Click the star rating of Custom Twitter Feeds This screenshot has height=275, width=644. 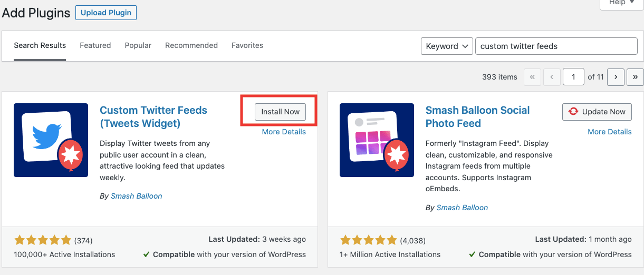[x=43, y=240]
